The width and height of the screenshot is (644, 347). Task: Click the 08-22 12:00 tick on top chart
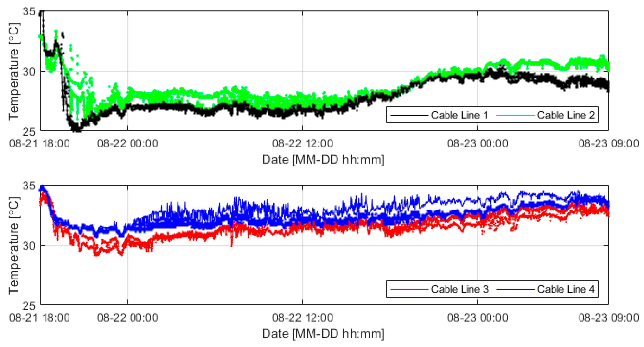(x=302, y=144)
